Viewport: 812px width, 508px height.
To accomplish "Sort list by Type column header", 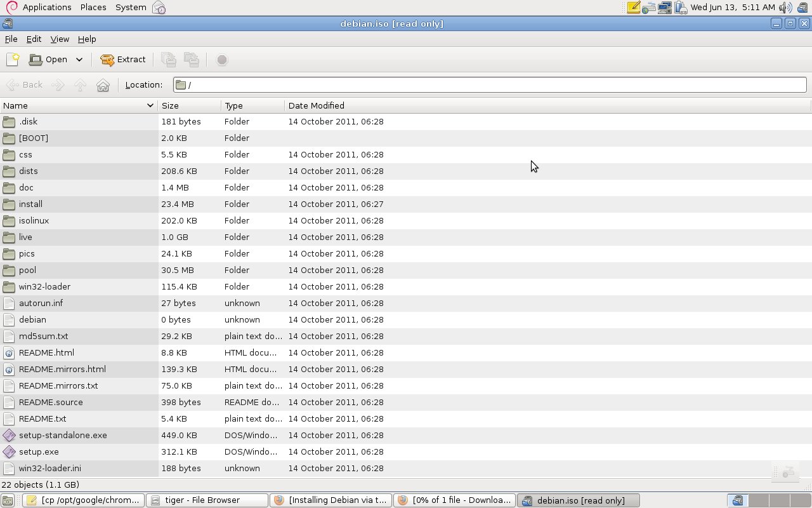I will pyautogui.click(x=253, y=105).
